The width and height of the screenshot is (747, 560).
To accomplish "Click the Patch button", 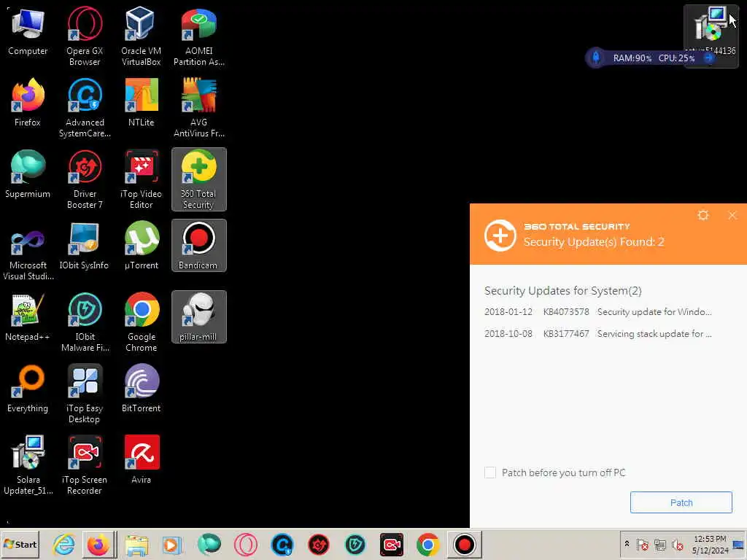I will (x=681, y=502).
